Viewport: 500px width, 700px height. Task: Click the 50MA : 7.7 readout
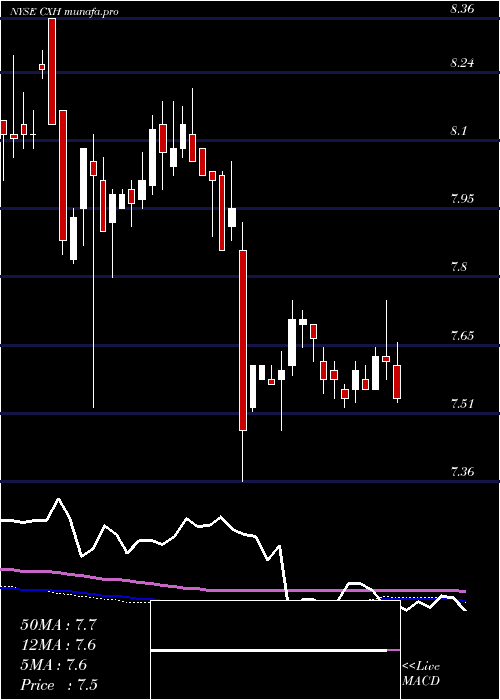point(58,625)
